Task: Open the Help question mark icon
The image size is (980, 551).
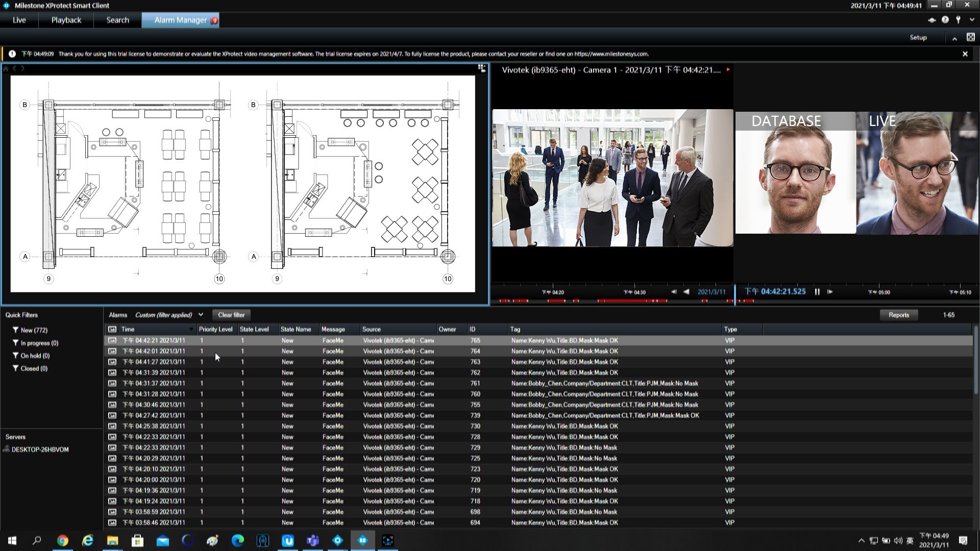Action: [x=945, y=20]
